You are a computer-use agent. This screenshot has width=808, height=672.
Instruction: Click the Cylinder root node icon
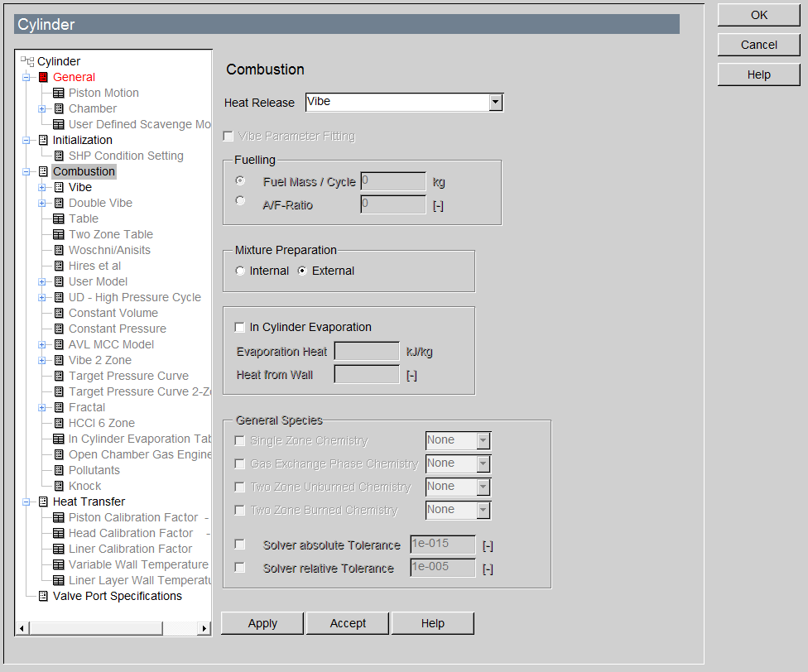(27, 61)
